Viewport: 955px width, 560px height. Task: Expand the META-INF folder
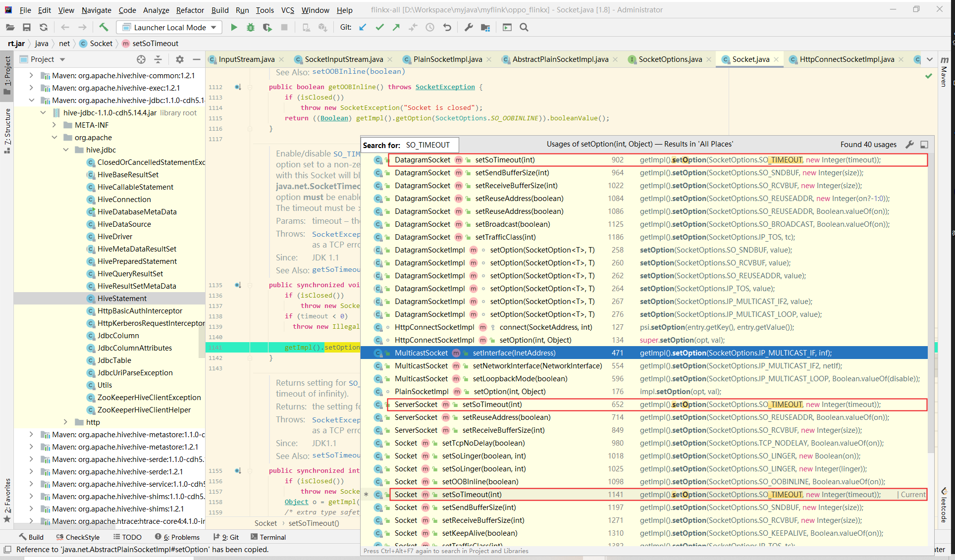click(54, 125)
